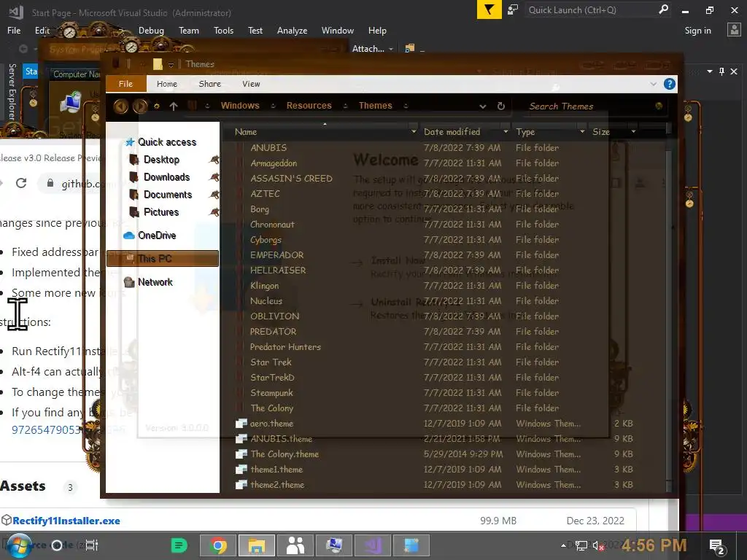The width and height of the screenshot is (747, 560).
Task: Expand the address bar history dropdown
Action: pyautogui.click(x=483, y=106)
